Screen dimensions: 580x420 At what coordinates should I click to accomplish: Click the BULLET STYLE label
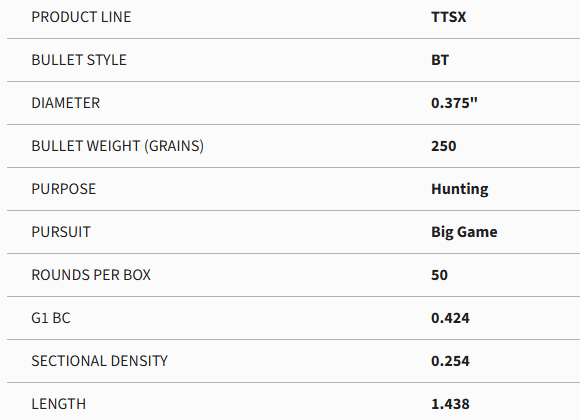click(79, 60)
